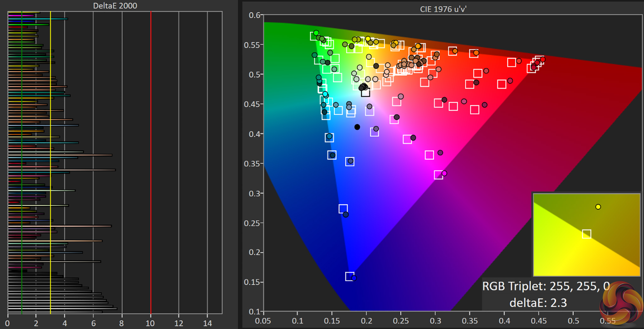Select the bright green measured point at top left
This screenshot has width=644, height=329.
click(316, 33)
